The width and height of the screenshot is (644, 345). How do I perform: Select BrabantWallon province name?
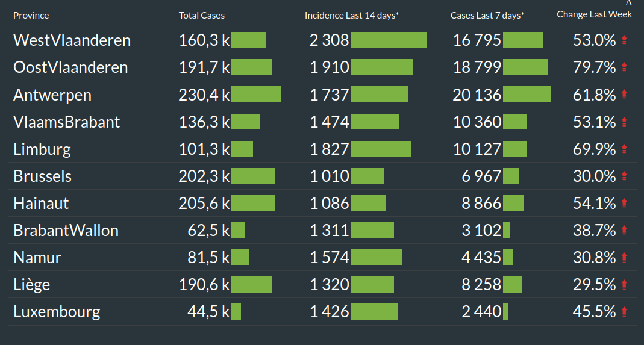point(66,231)
